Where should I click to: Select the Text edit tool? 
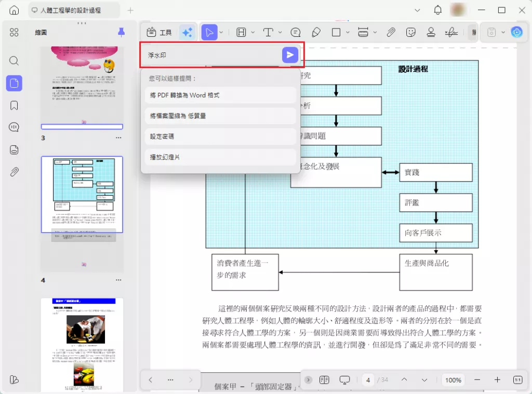268,32
